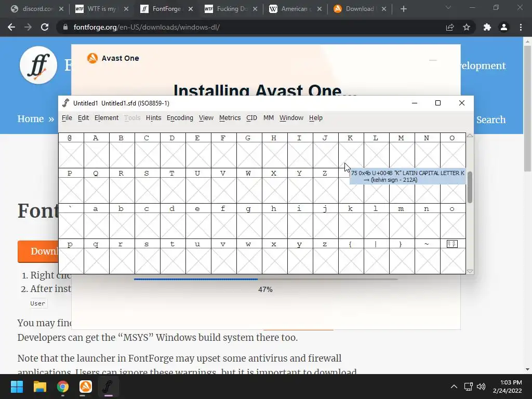Click the orange Download button on webpage
This screenshot has width=532, height=399.
pyautogui.click(x=38, y=251)
